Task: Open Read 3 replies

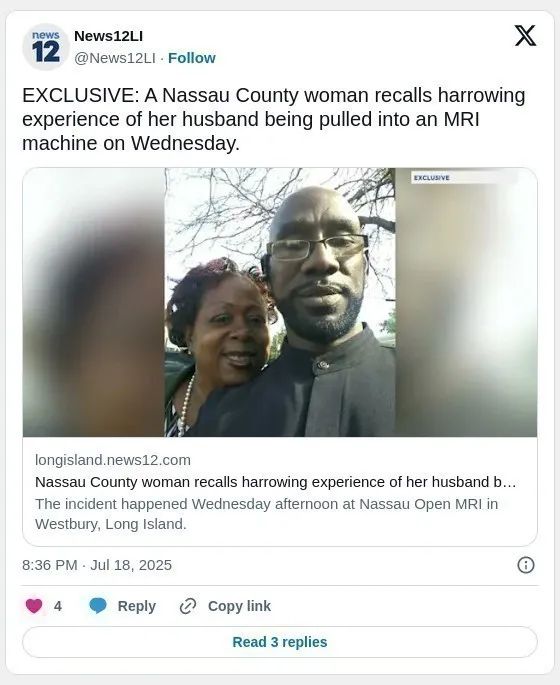Action: click(x=280, y=642)
